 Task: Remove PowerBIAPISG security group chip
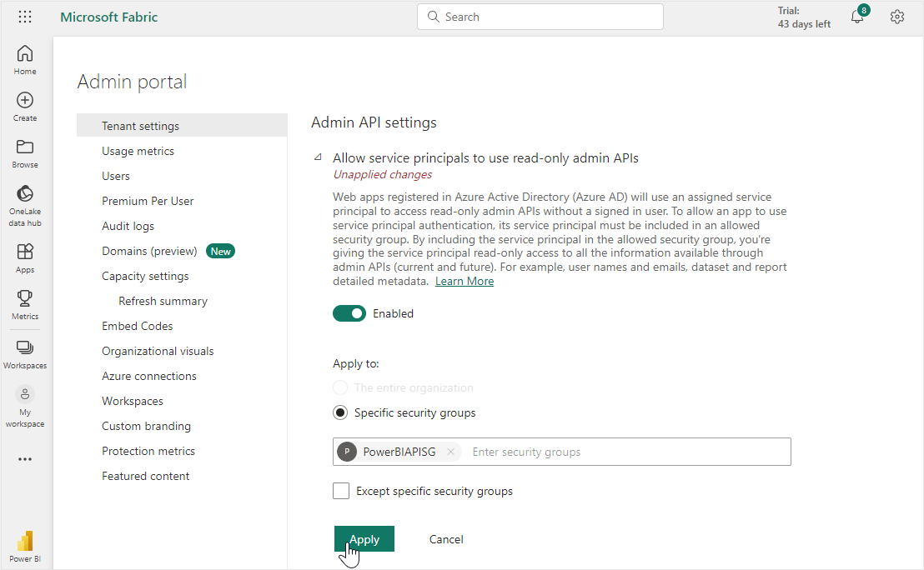click(450, 452)
